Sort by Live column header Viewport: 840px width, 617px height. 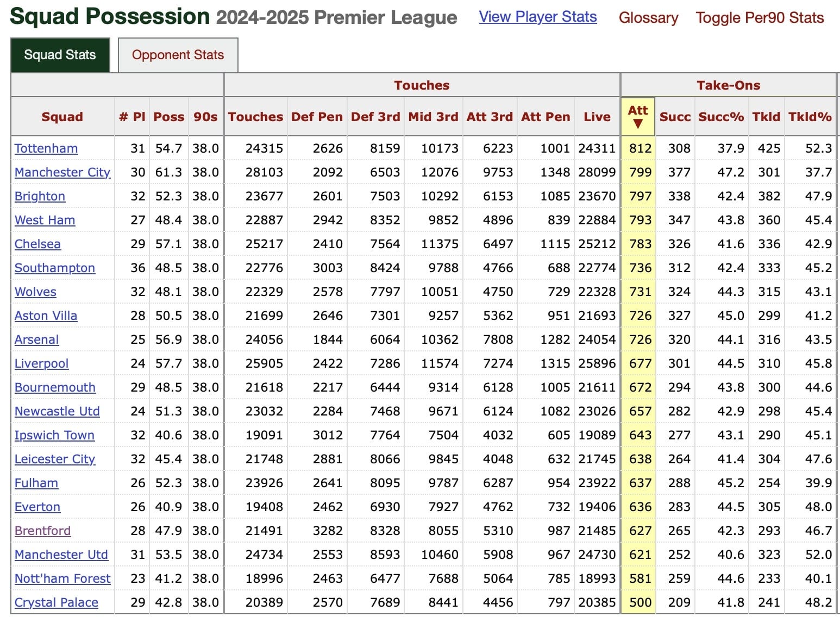597,117
